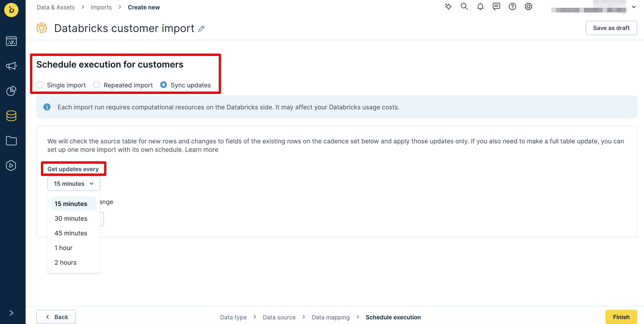Select the Repeated import radio button
644x324 pixels.
click(x=97, y=85)
